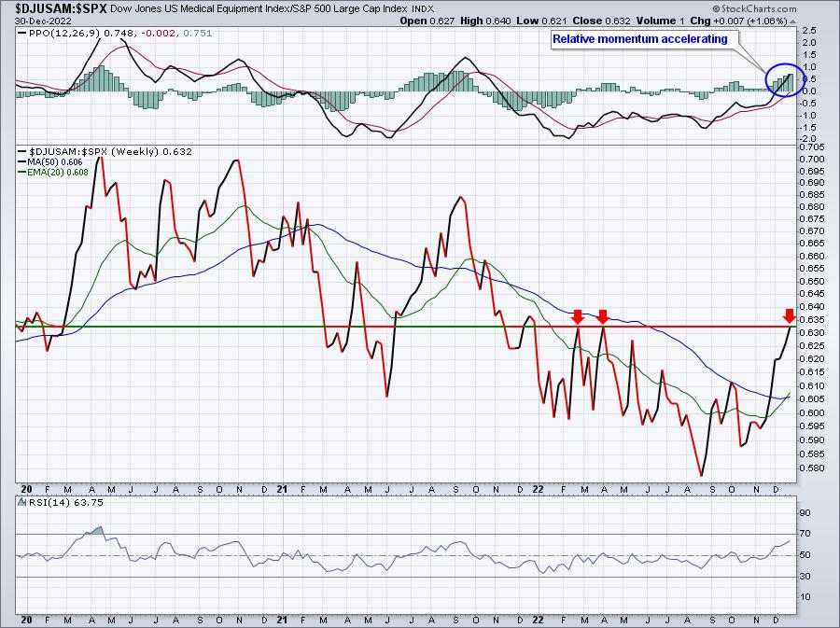This screenshot has width=840, height=628.
Task: Click the middle red down arrow marker
Action: [x=603, y=316]
